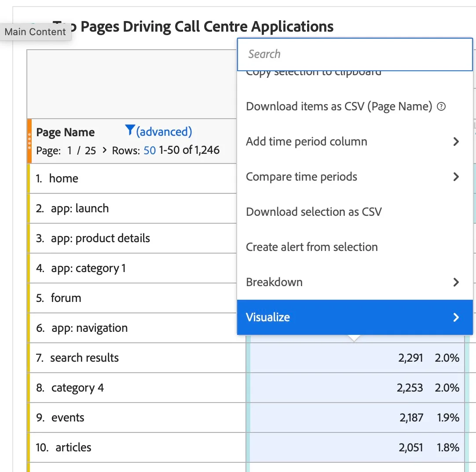This screenshot has height=472, width=476.
Task: Click the blue filter funnel icon
Action: tap(130, 130)
